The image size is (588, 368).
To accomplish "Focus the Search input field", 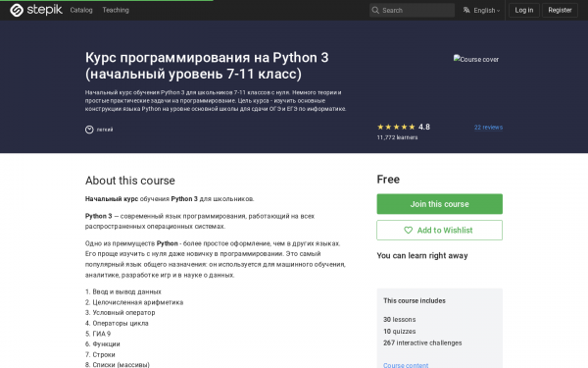I will (x=412, y=10).
